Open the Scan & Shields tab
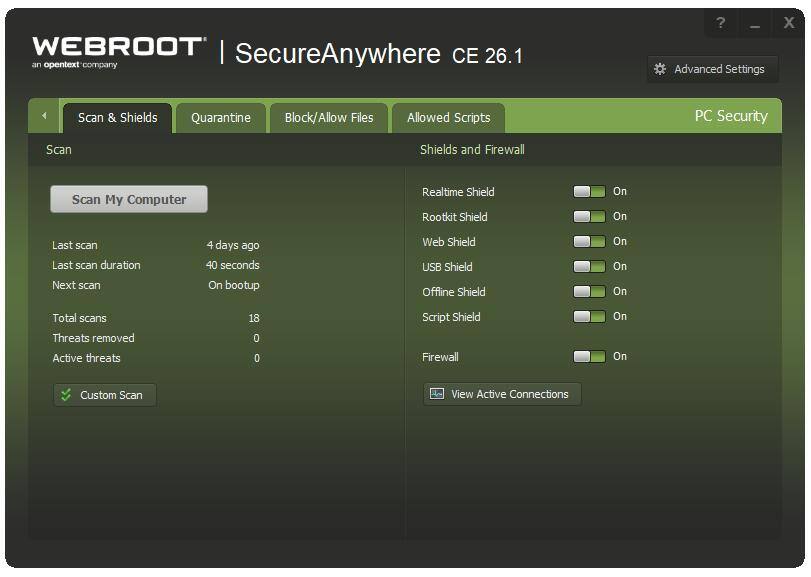The height and width of the screenshot is (577, 811). tap(117, 117)
